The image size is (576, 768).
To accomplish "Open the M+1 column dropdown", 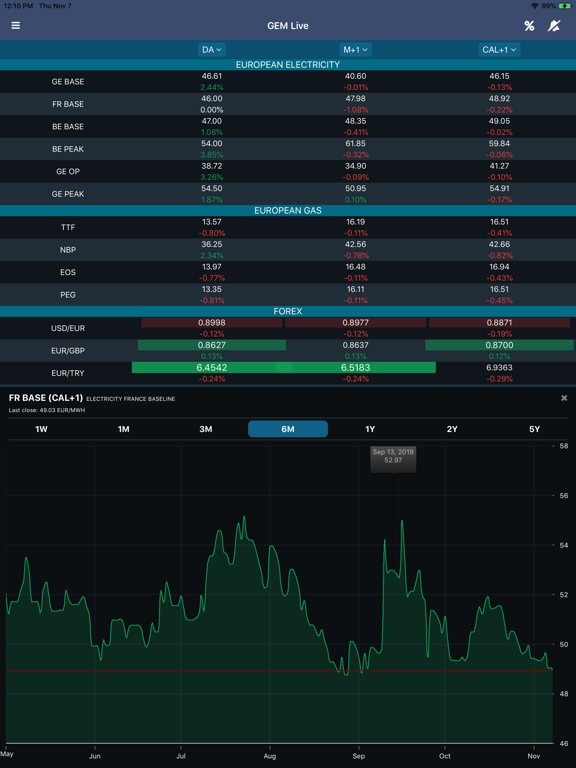I will 356,49.
